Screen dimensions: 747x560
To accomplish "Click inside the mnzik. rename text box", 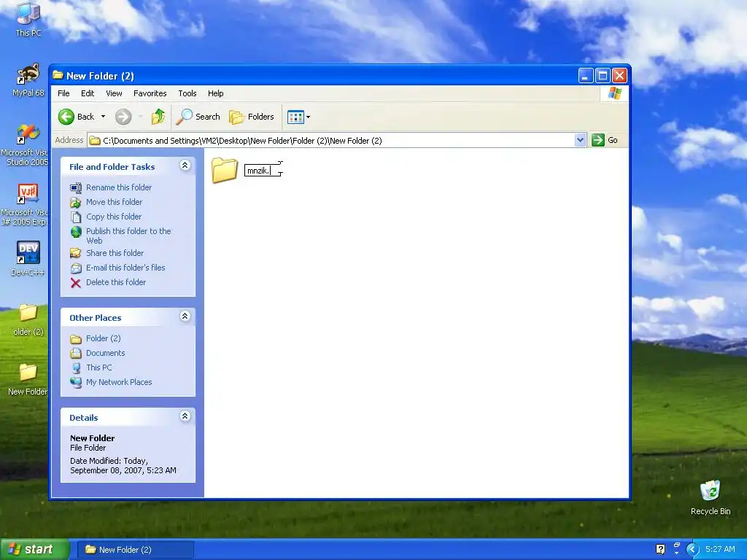I will pos(263,171).
